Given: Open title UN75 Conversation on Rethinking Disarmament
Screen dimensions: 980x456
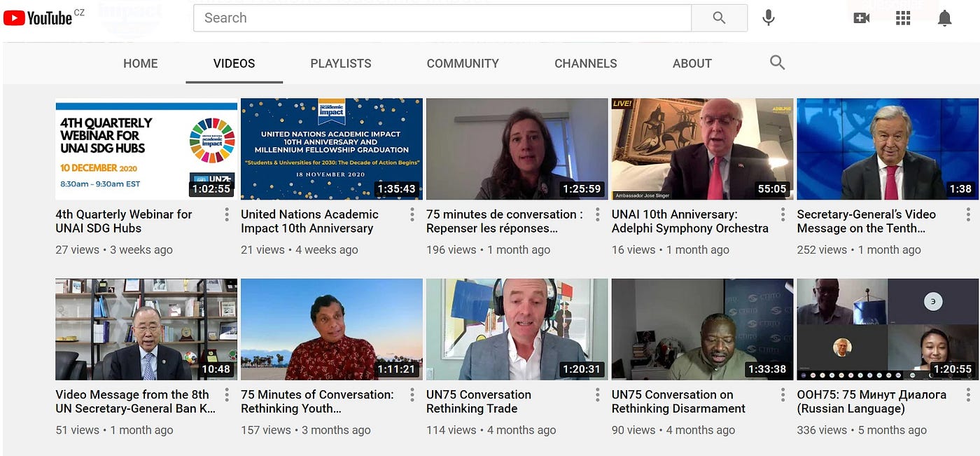Looking at the screenshot, I should tap(679, 402).
